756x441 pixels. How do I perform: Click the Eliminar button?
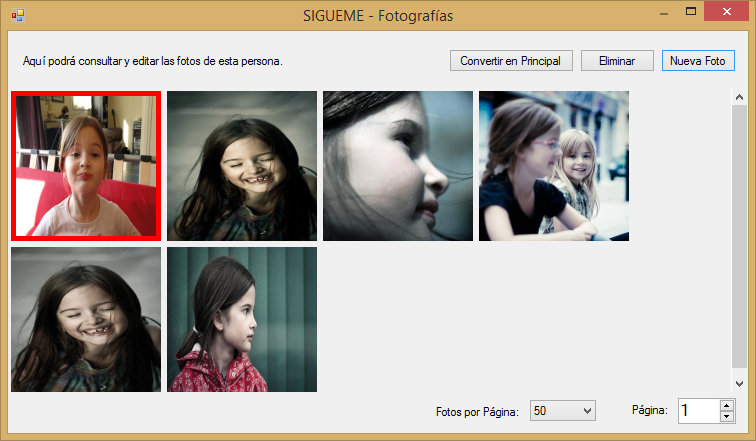(617, 61)
